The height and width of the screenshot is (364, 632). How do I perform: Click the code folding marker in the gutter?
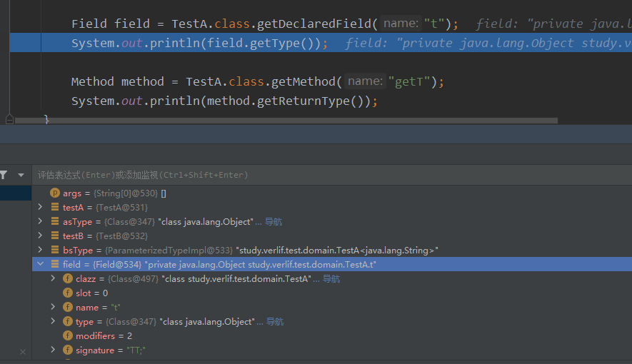pyautogui.click(x=9, y=119)
